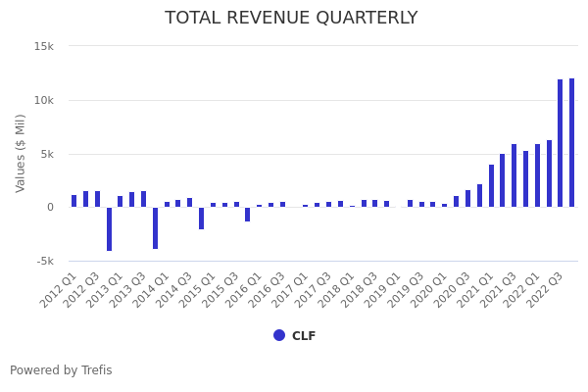Click the Powered by Trefis link
Viewport: 588px width, 392px height.
click(61, 370)
